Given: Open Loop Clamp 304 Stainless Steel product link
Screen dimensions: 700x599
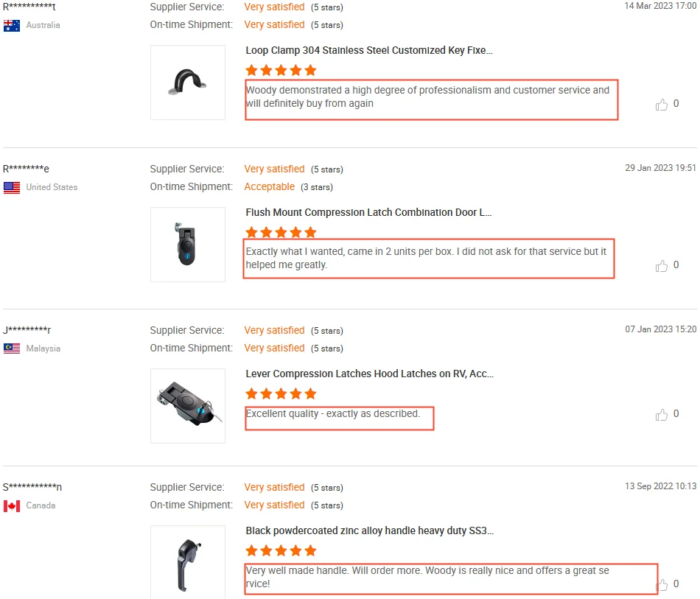Looking at the screenshot, I should pos(369,51).
